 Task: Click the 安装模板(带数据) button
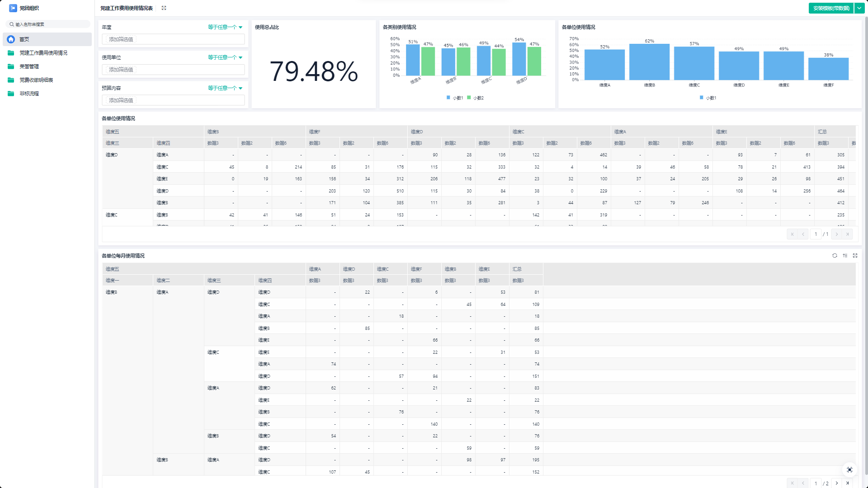click(x=831, y=8)
